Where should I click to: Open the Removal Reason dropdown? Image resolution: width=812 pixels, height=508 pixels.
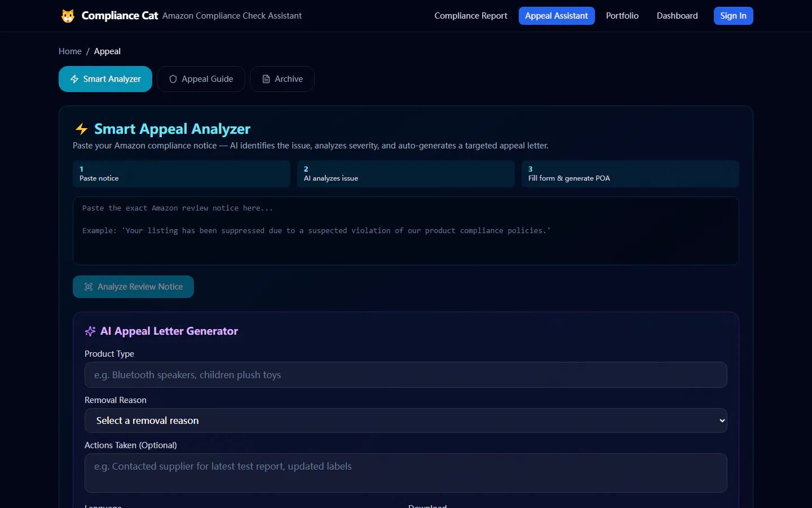(406, 421)
